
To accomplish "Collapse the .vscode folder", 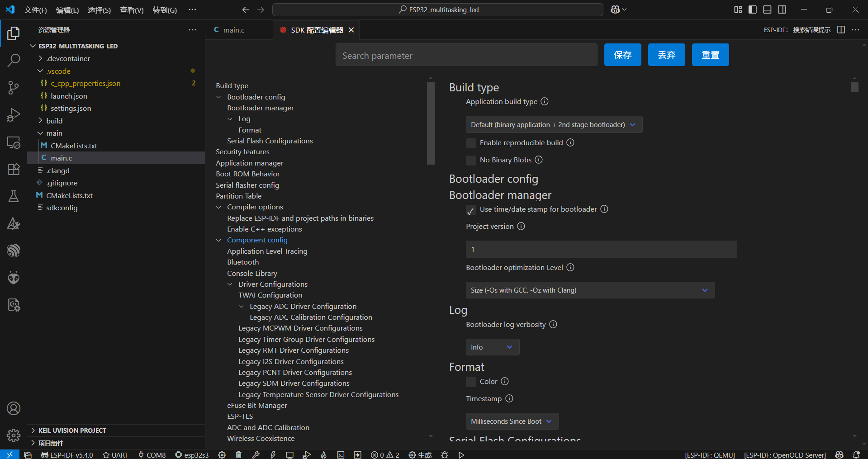I will [x=40, y=71].
